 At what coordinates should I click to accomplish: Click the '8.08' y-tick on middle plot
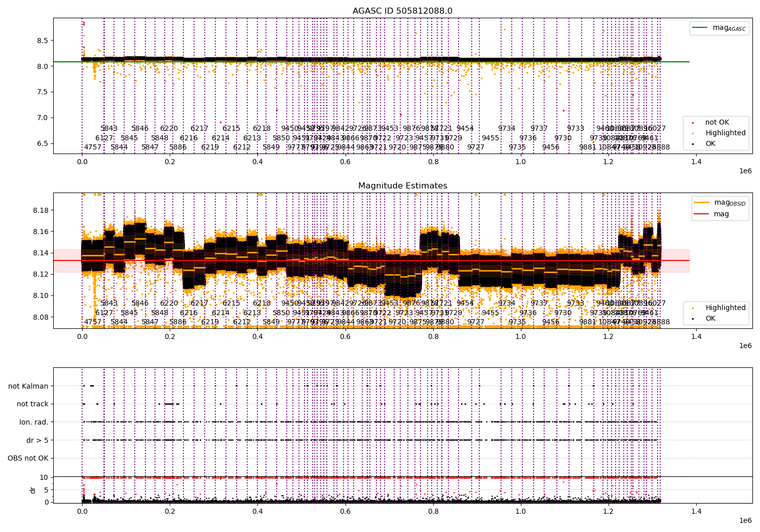tap(41, 317)
